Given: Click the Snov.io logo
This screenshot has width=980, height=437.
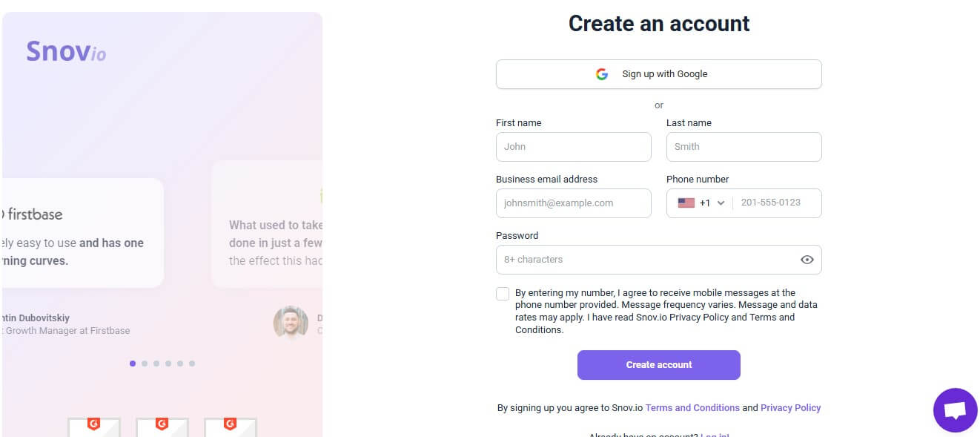Looking at the screenshot, I should coord(66,50).
